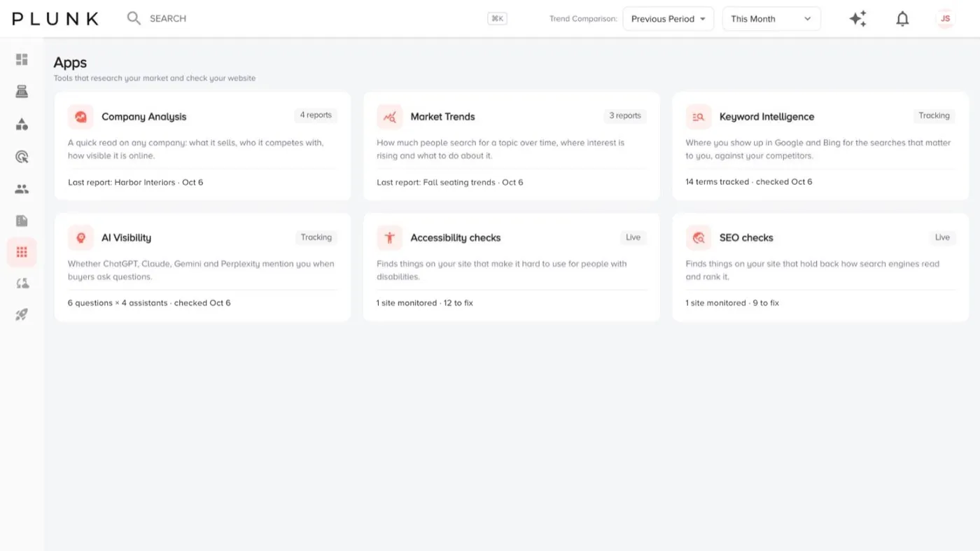
Task: Click Company Analysis description text
Action: point(196,149)
